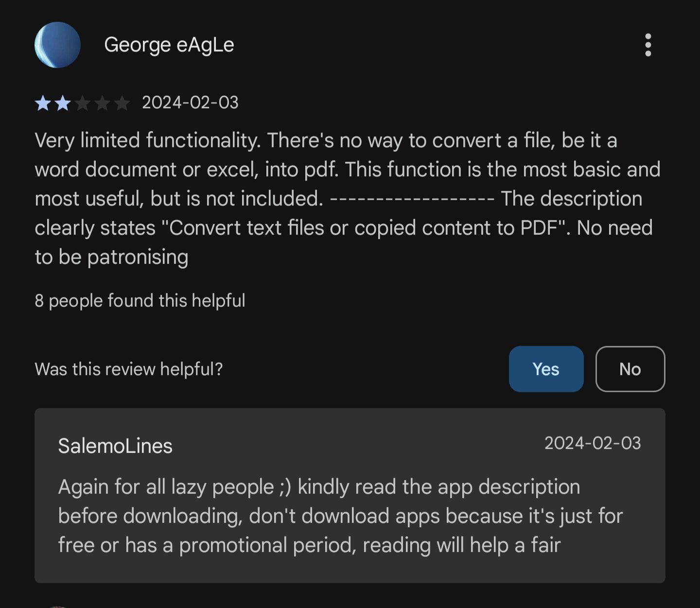Open the SalemoLines developer response card

tap(350, 496)
